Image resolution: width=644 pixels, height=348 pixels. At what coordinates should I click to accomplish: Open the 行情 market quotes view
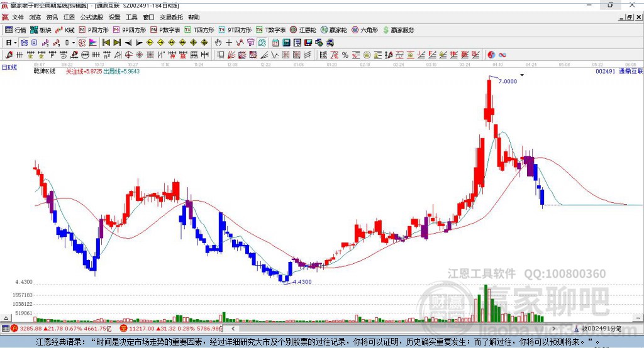point(15,30)
